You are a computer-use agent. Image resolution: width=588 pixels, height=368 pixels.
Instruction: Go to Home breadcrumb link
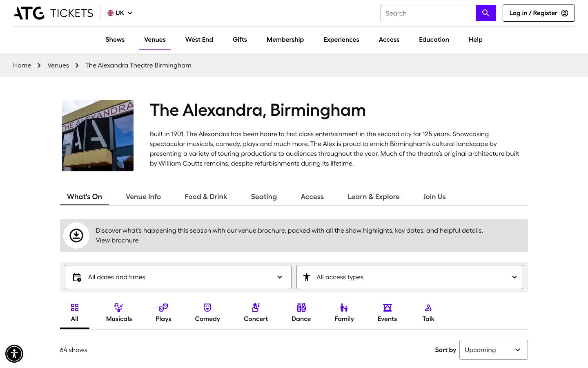(22, 65)
